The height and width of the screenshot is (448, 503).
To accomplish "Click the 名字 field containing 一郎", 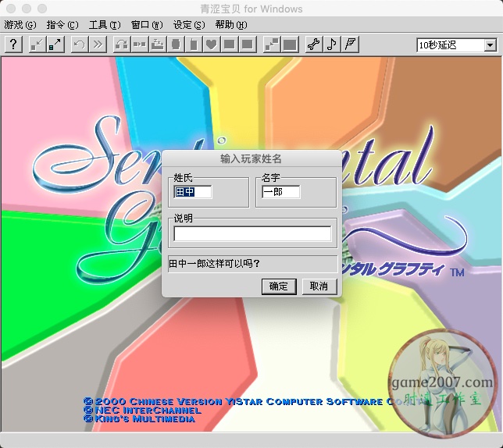I will (x=280, y=192).
